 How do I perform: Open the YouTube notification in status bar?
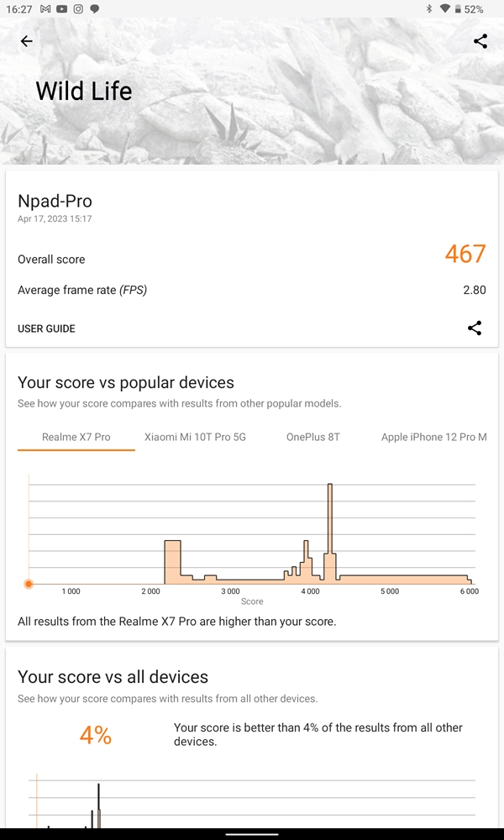(x=61, y=9)
